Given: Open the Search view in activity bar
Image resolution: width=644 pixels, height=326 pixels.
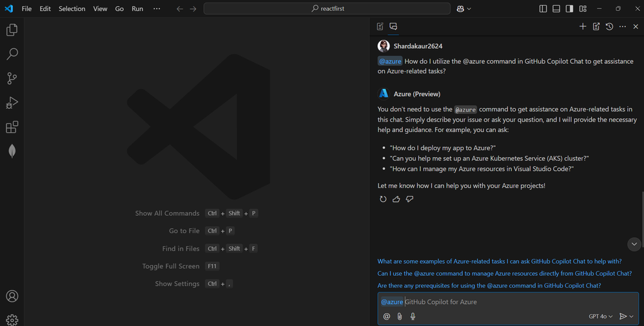Looking at the screenshot, I should [x=12, y=53].
